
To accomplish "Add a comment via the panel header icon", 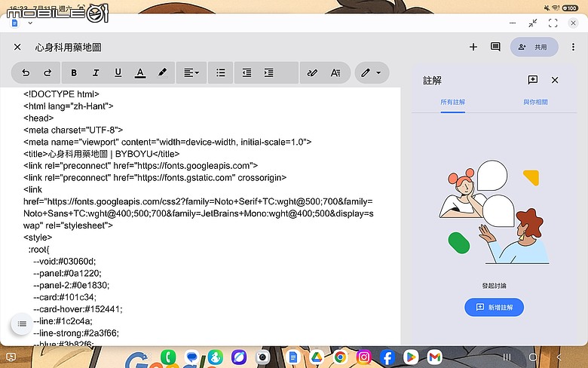I will tap(532, 80).
